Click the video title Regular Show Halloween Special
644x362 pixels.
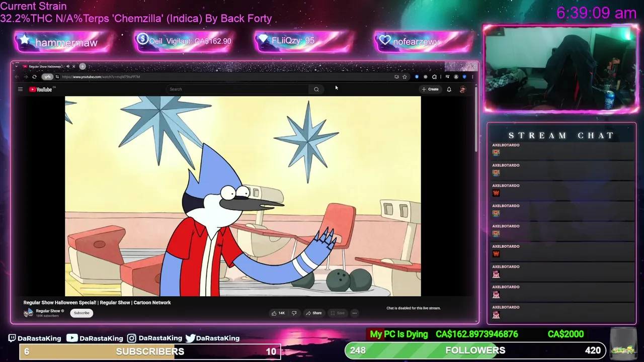97,303
